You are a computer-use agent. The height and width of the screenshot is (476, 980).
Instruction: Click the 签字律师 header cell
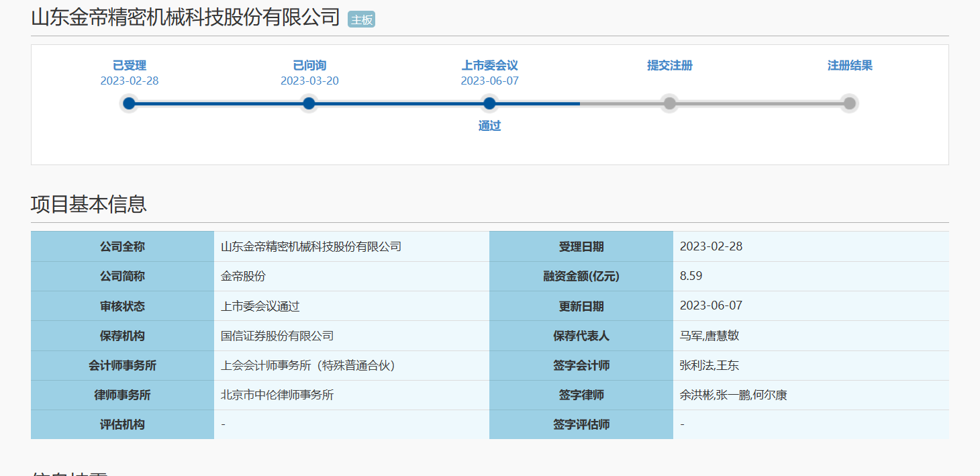(x=581, y=395)
